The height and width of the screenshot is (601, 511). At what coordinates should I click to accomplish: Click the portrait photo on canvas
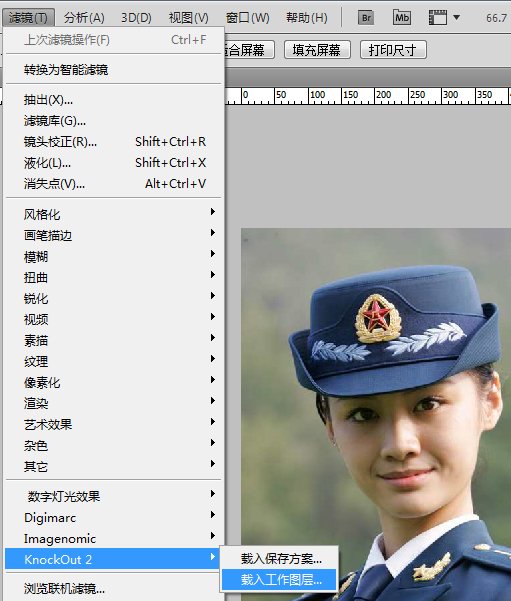click(x=376, y=414)
